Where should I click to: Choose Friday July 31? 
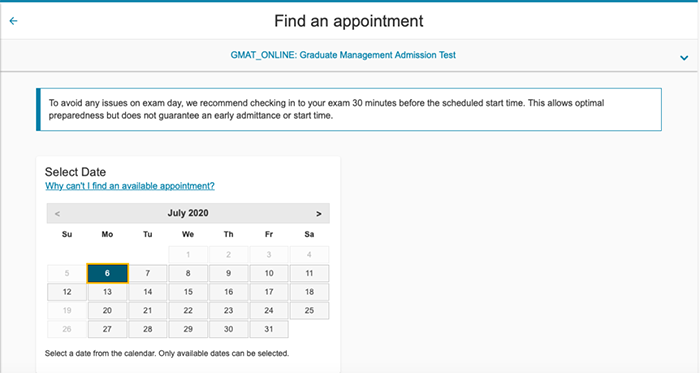(269, 329)
